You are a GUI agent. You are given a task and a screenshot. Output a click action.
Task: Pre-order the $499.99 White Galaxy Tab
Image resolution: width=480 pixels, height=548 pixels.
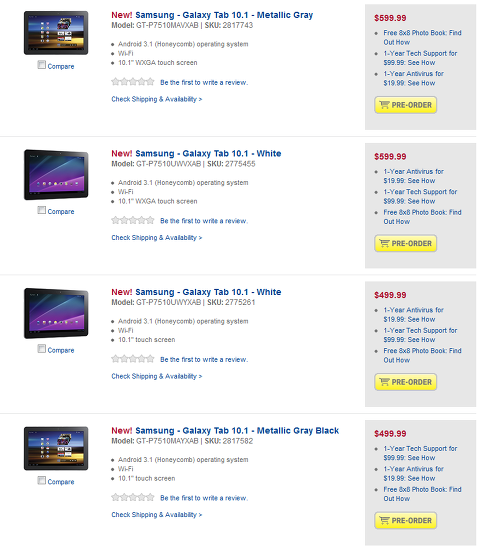pyautogui.click(x=405, y=382)
